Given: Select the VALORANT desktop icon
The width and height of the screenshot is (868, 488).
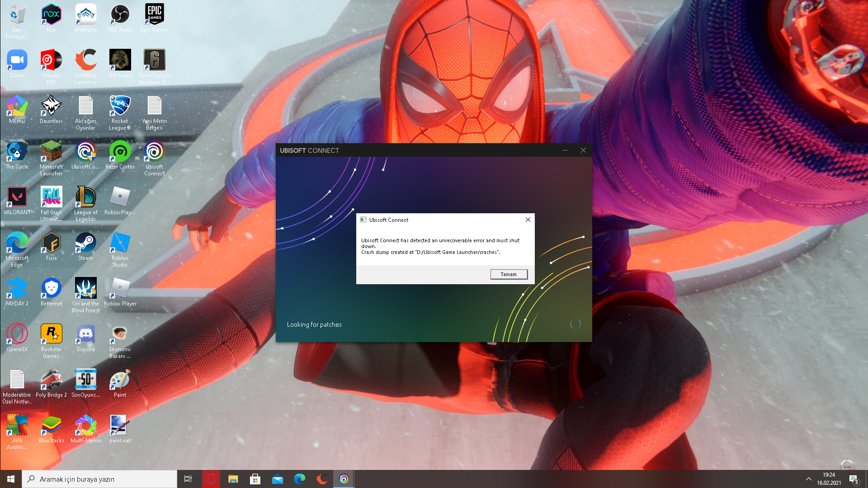Looking at the screenshot, I should click(x=17, y=201).
